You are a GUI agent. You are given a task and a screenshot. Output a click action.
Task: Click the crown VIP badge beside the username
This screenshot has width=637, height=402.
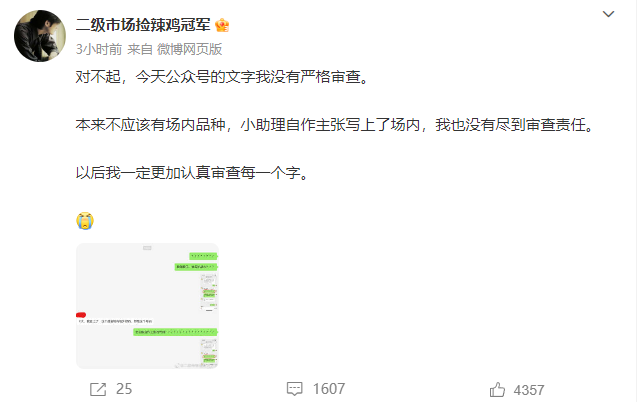[x=222, y=26]
